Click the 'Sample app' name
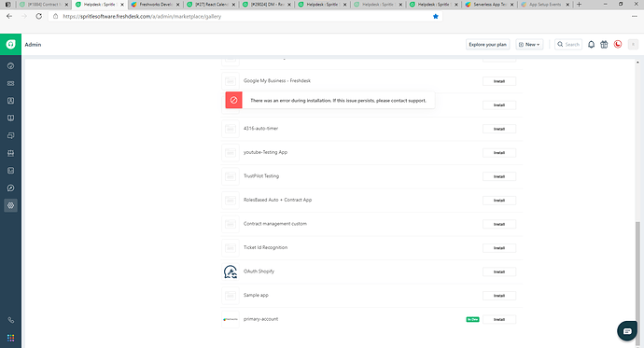 (256, 295)
